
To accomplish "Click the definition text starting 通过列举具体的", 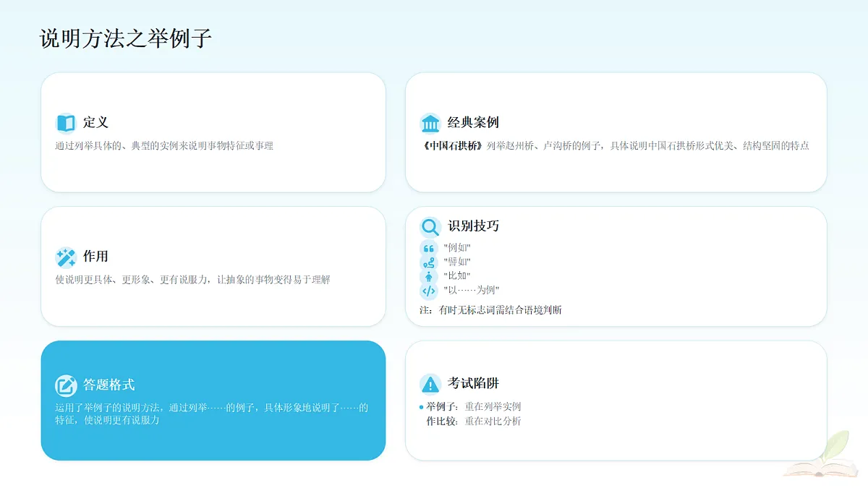I will (x=164, y=146).
